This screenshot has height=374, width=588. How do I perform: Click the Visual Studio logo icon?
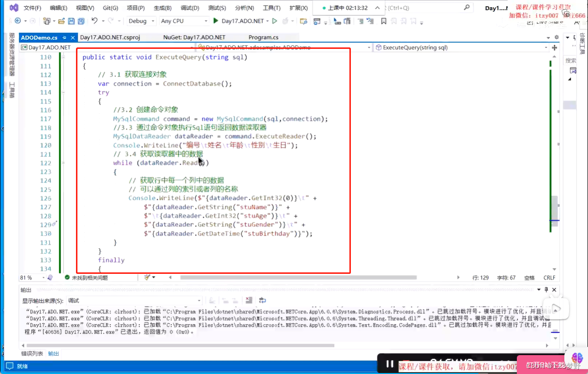pyautogui.click(x=14, y=8)
